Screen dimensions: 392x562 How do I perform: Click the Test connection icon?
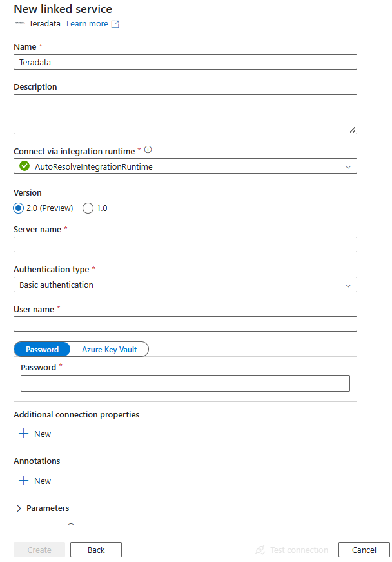click(x=260, y=550)
